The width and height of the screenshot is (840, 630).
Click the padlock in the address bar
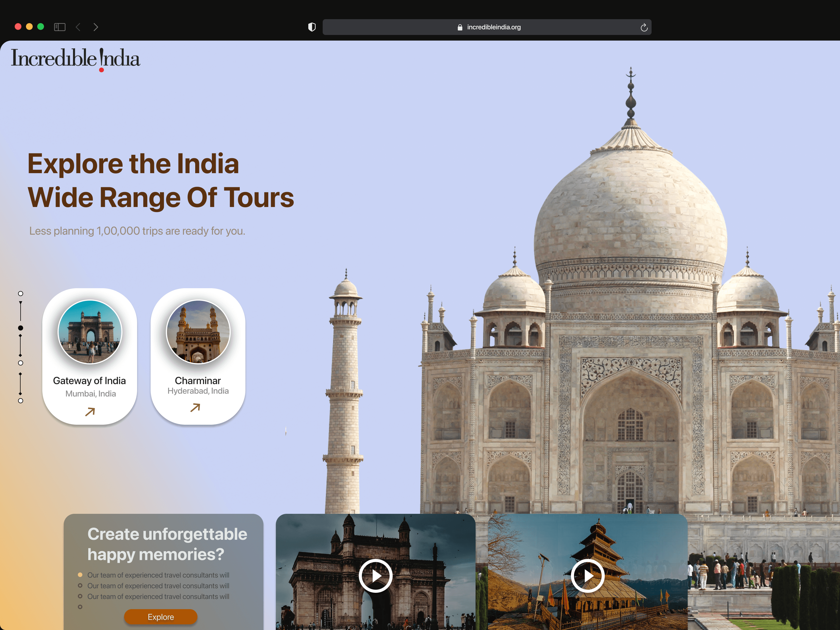pyautogui.click(x=460, y=27)
